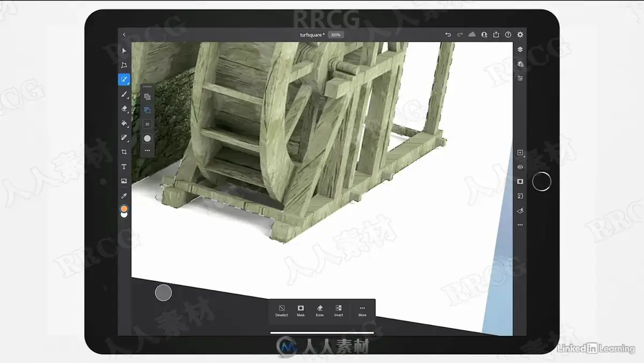Viewport: 644px width, 363px height.
Task: Select the Spot Healing tool
Action: [x=124, y=137]
